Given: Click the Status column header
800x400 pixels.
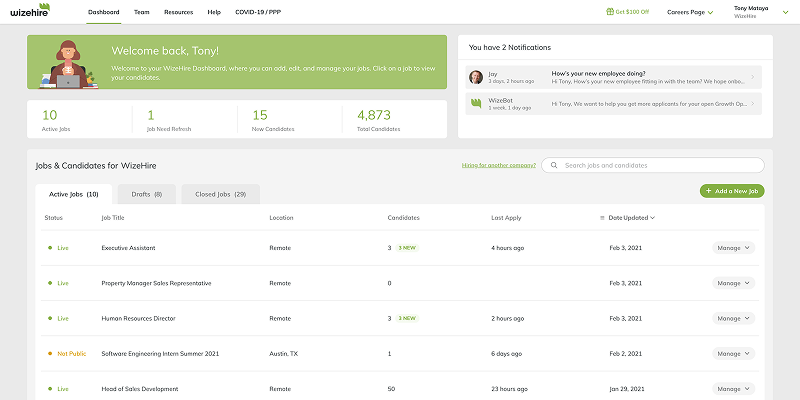Looking at the screenshot, I should (x=54, y=218).
